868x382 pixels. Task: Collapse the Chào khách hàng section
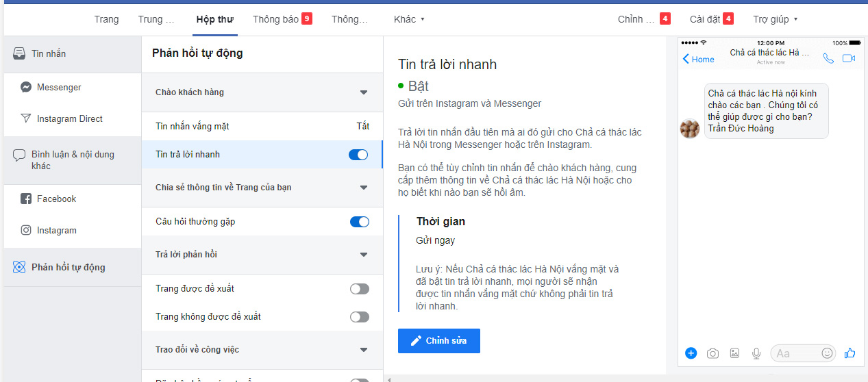pyautogui.click(x=363, y=92)
